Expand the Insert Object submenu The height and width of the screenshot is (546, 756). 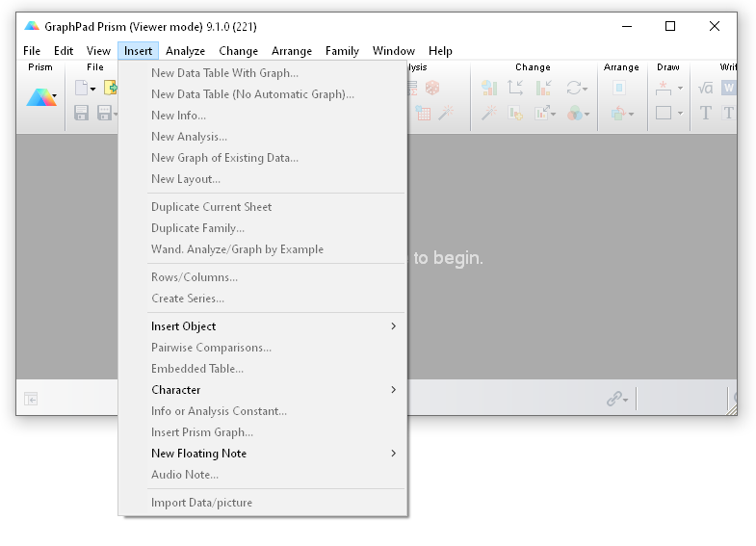[x=394, y=326]
